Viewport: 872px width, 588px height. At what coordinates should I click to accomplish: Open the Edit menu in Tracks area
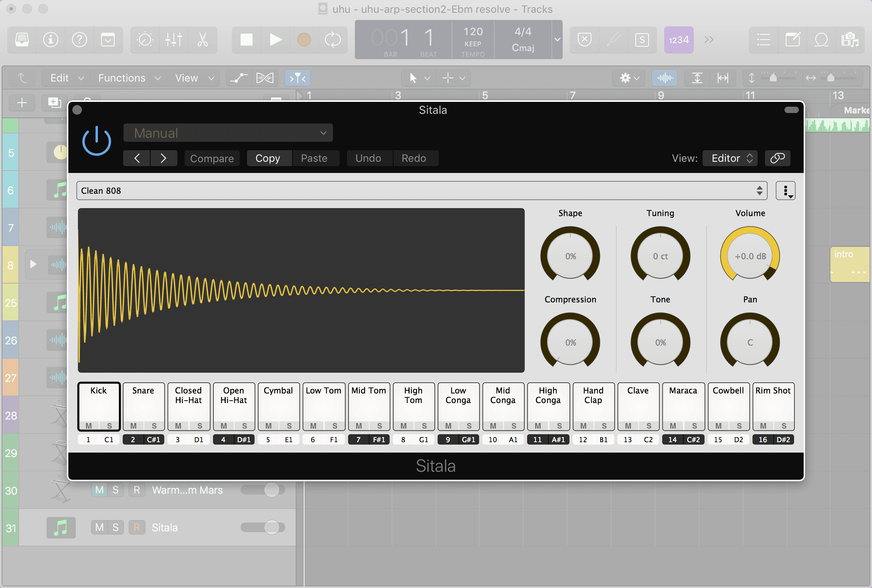point(66,78)
